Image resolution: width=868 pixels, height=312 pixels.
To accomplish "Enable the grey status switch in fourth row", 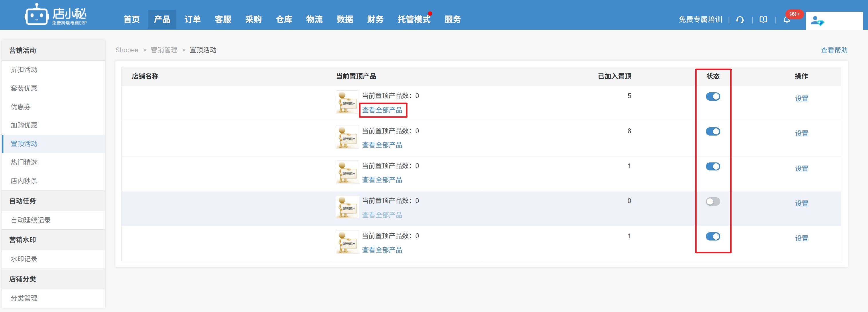I will click(713, 202).
